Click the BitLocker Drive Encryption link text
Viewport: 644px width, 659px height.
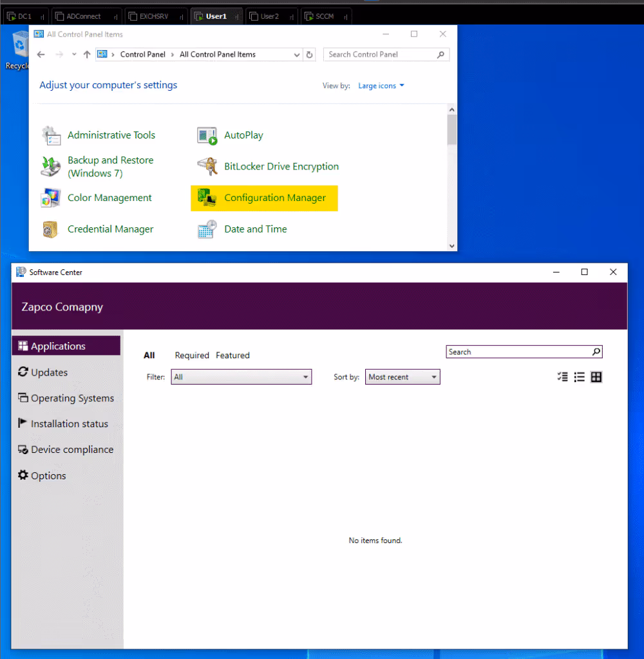click(x=281, y=167)
